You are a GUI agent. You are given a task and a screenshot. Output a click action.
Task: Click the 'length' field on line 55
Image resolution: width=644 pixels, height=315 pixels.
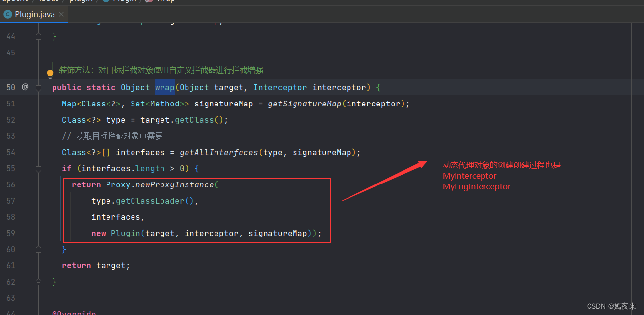[150, 168]
